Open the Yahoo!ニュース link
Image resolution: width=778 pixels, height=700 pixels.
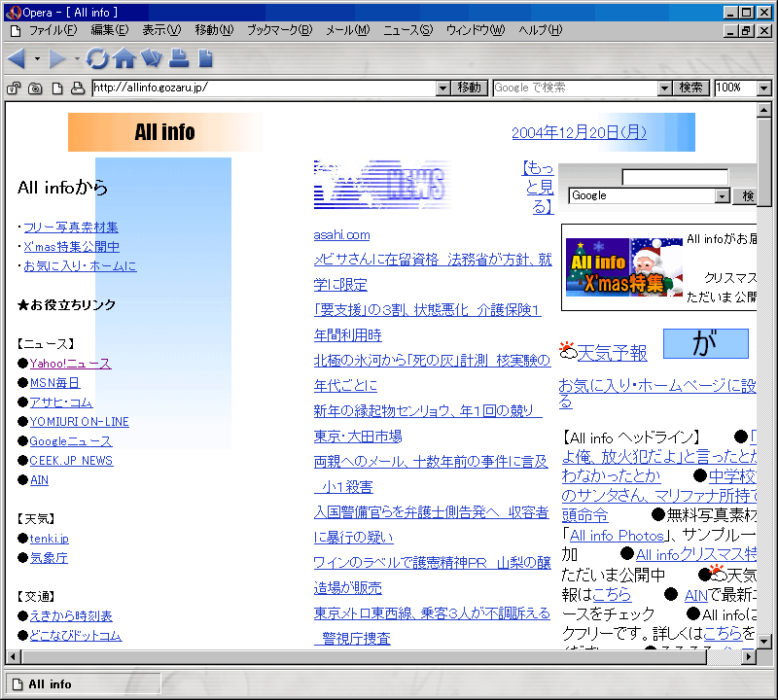point(70,364)
